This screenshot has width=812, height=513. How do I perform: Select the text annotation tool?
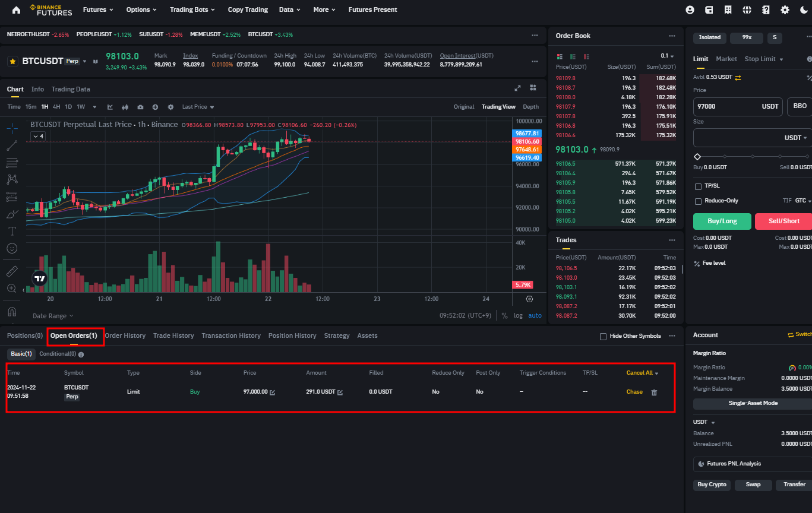coord(12,231)
